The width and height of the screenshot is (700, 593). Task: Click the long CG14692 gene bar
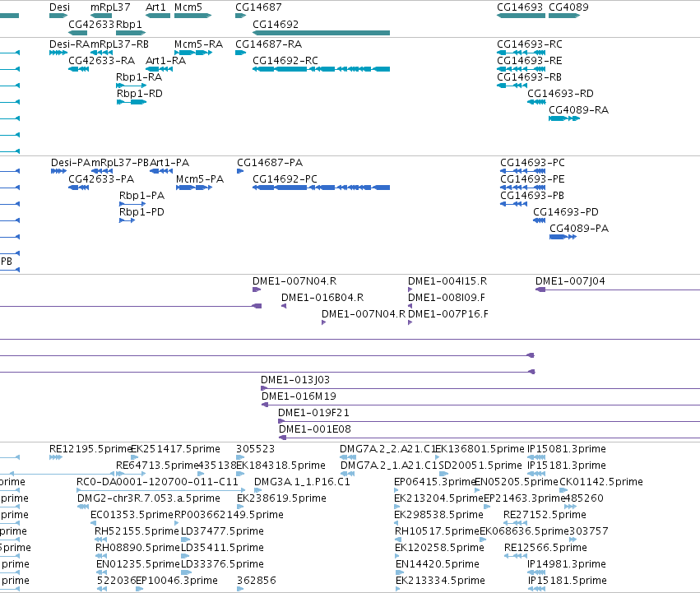(321, 33)
